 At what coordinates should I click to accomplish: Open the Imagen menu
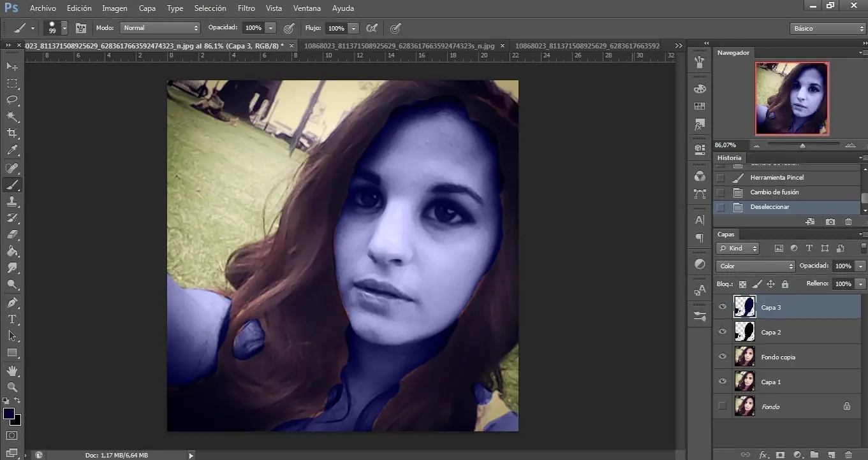(115, 8)
